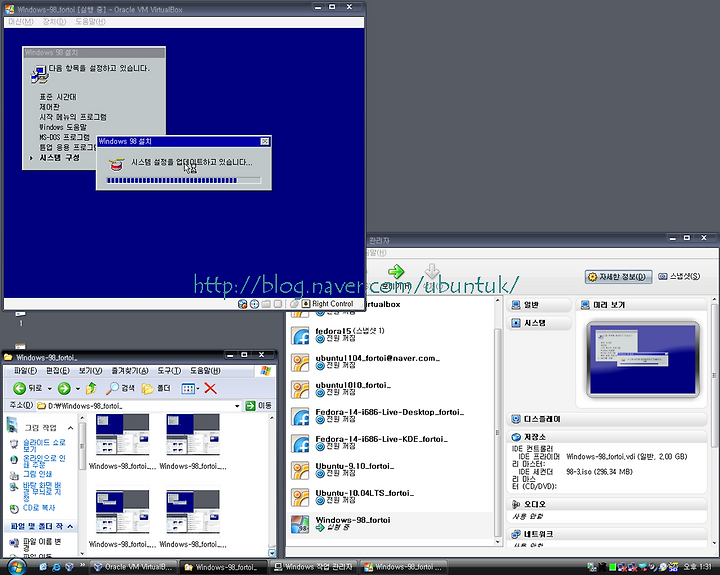Click 파일 이름 변경 link

point(42,545)
